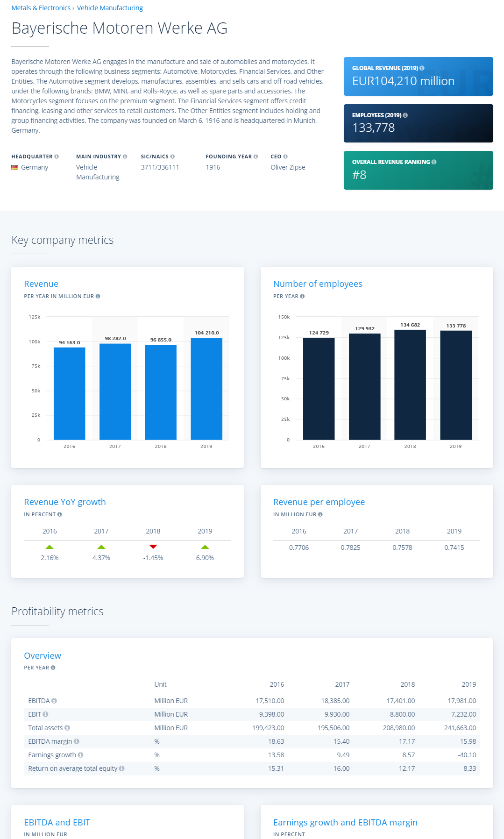Viewport: 504px width, 839px height.
Task: Open the Vehicle Manufacturing breadcrumb link
Action: (x=110, y=8)
